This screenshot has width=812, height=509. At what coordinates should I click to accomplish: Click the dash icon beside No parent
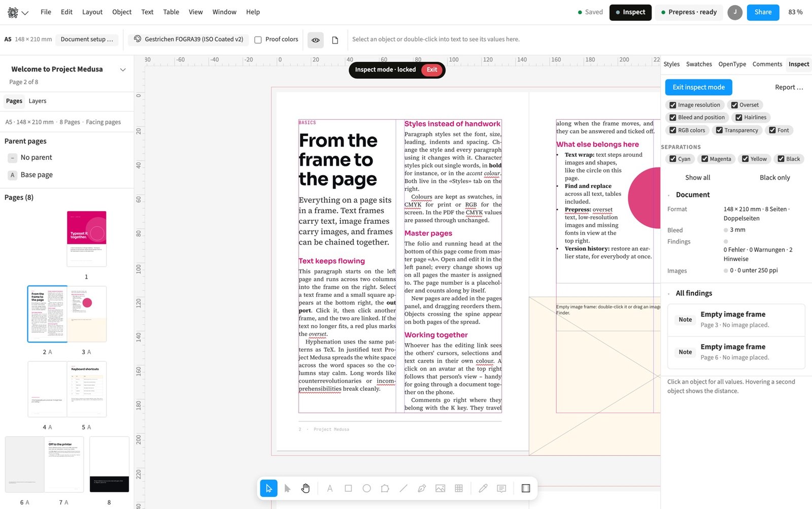pyautogui.click(x=13, y=158)
